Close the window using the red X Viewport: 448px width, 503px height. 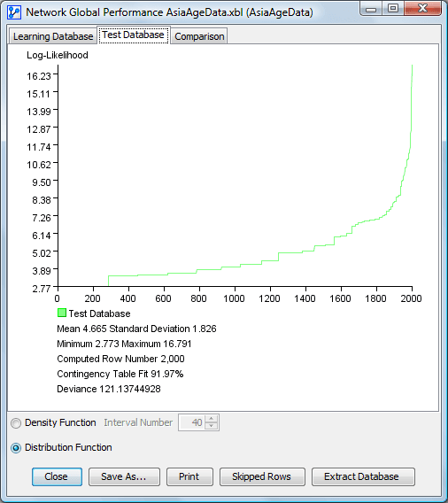[x=422, y=9]
